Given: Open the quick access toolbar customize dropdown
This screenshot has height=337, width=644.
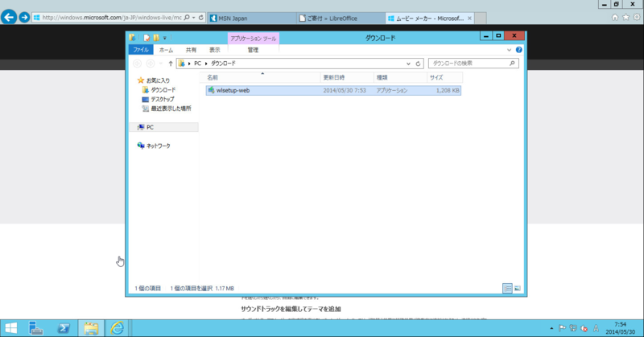Looking at the screenshot, I should (165, 38).
